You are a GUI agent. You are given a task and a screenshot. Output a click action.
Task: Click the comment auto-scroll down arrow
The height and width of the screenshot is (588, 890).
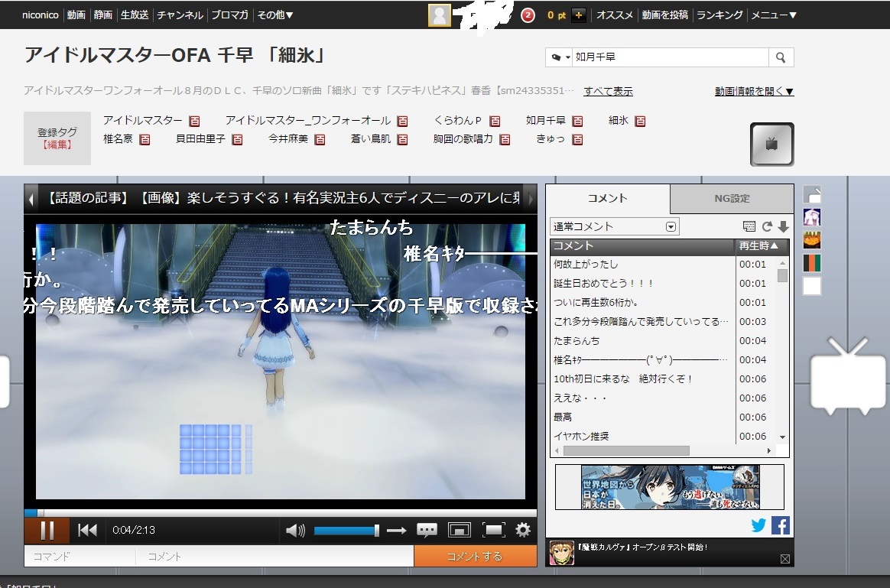[783, 226]
